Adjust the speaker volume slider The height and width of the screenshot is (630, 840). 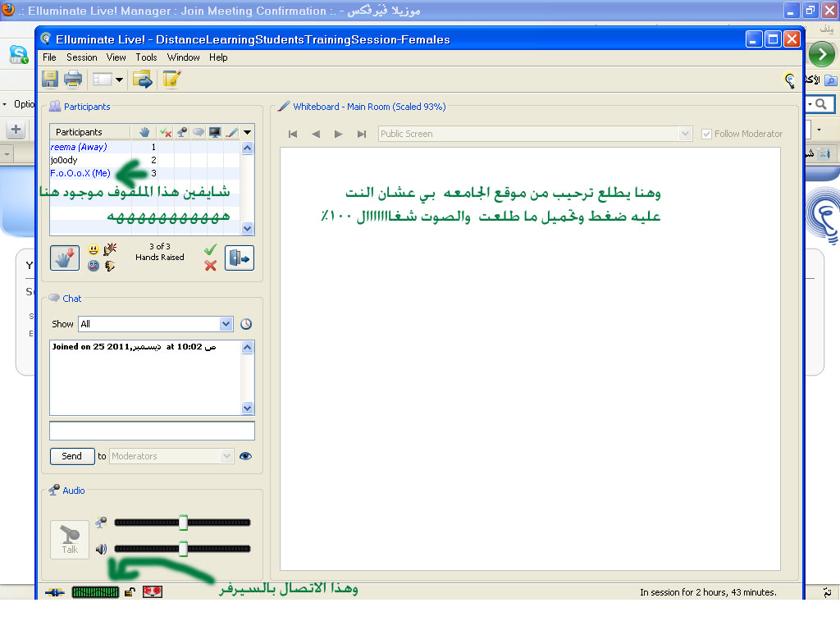[x=183, y=549]
